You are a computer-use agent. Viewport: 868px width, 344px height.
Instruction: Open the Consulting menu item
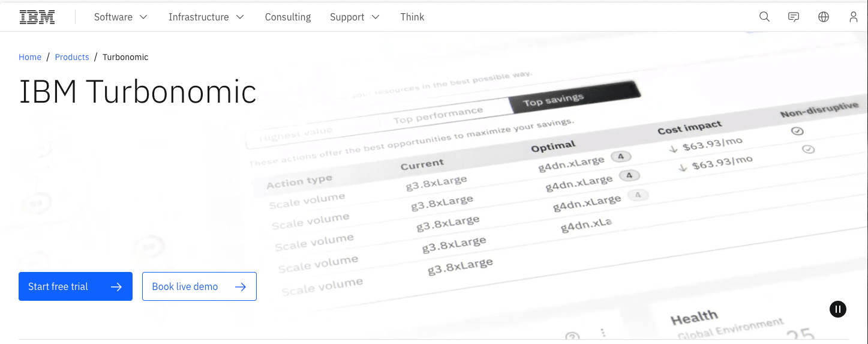[x=288, y=17]
